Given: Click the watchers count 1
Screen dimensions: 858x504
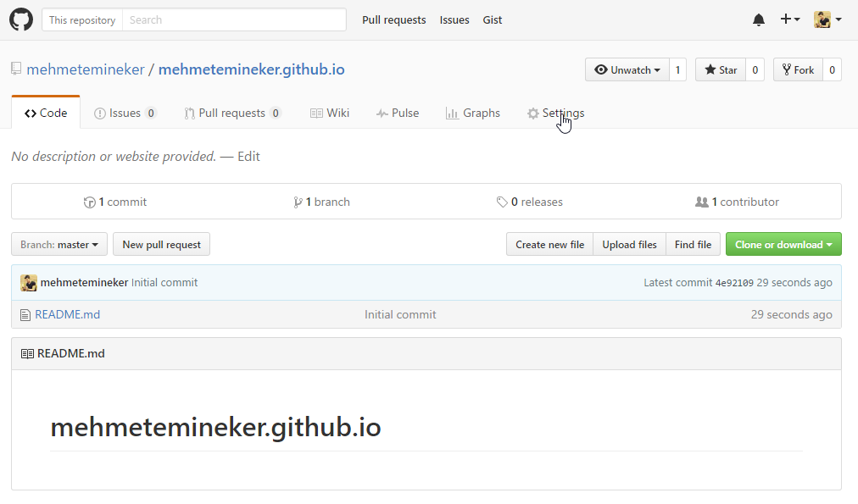Looking at the screenshot, I should click(x=677, y=69).
